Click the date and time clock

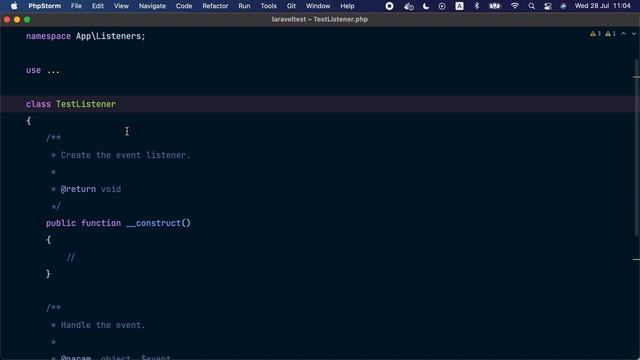602,6
